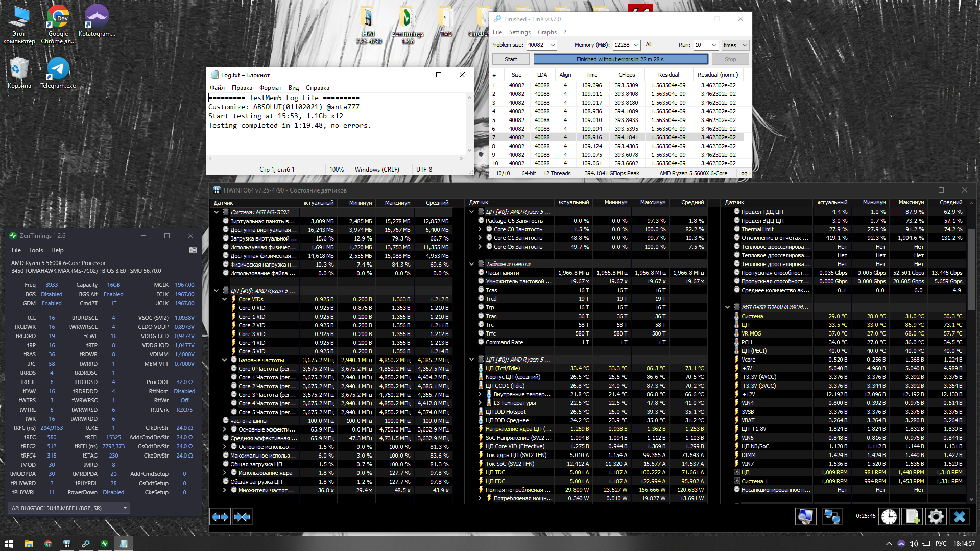This screenshot has width=980, height=551.
Task: Expand the L3 Температуры node
Action: pyautogui.click(x=480, y=403)
